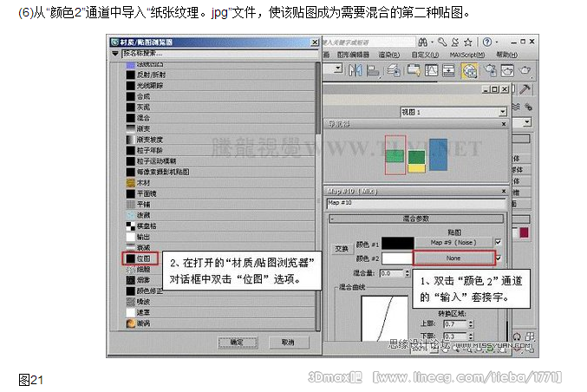Viewport: 587px width, 392px height.
Task: Open the MAXScript(M) menu
Action: click(466, 55)
